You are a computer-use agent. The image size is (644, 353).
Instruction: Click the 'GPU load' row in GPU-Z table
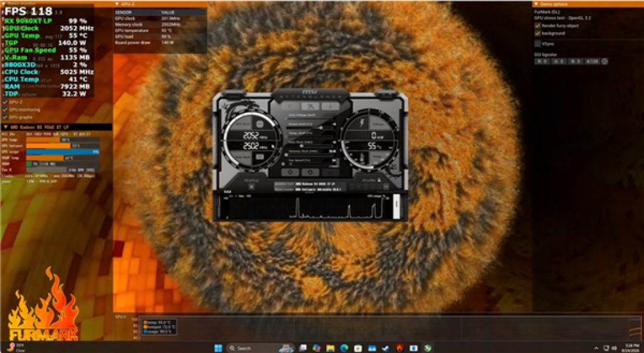pos(160,36)
